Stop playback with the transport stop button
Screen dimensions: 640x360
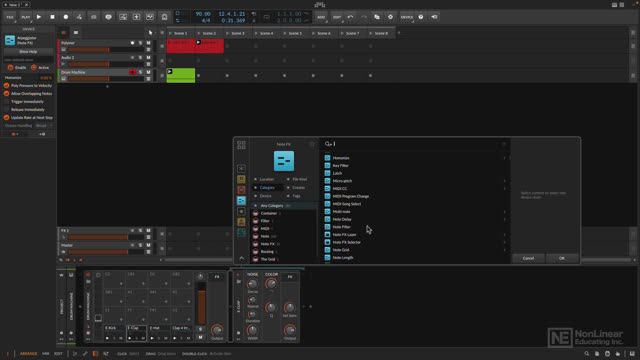tap(52, 17)
